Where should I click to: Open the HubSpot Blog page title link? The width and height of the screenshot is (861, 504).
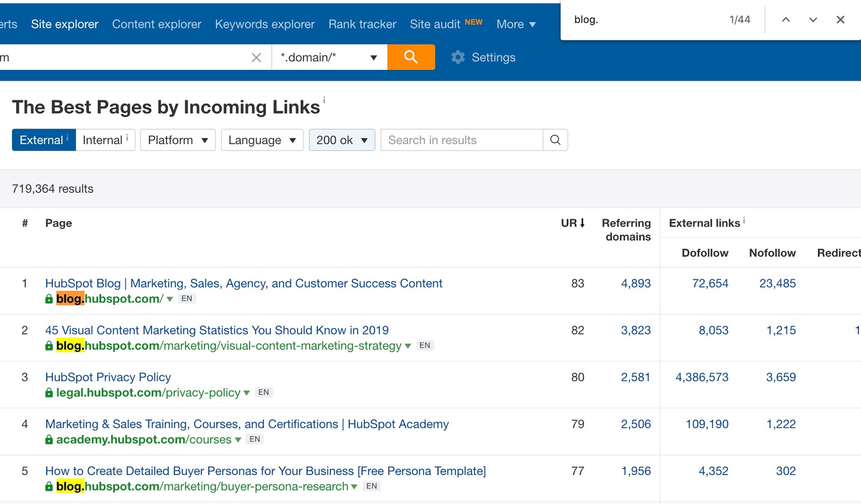(x=244, y=283)
